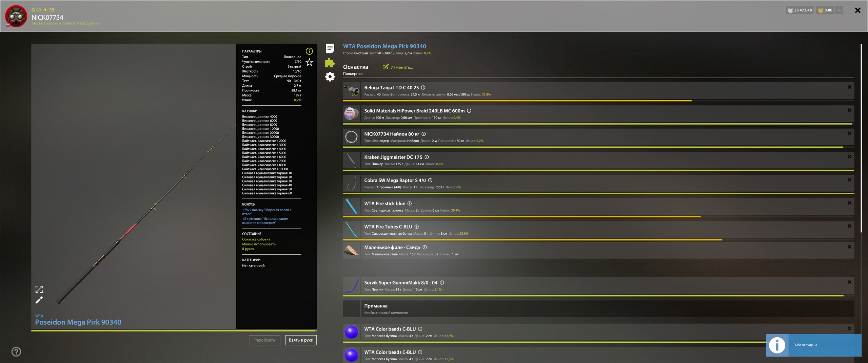Screen dimensions: 868x363
Task: Show info for Cobra SW Mega Raptor S 4/0
Action: [x=430, y=180]
